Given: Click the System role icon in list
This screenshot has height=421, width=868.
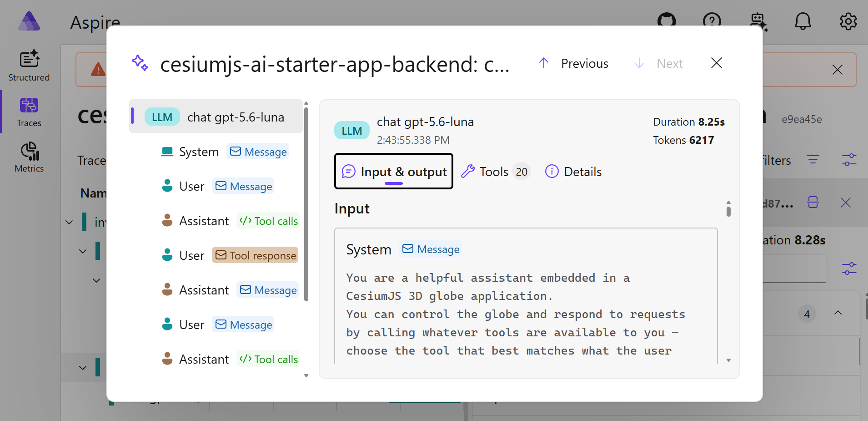Looking at the screenshot, I should coord(167,152).
